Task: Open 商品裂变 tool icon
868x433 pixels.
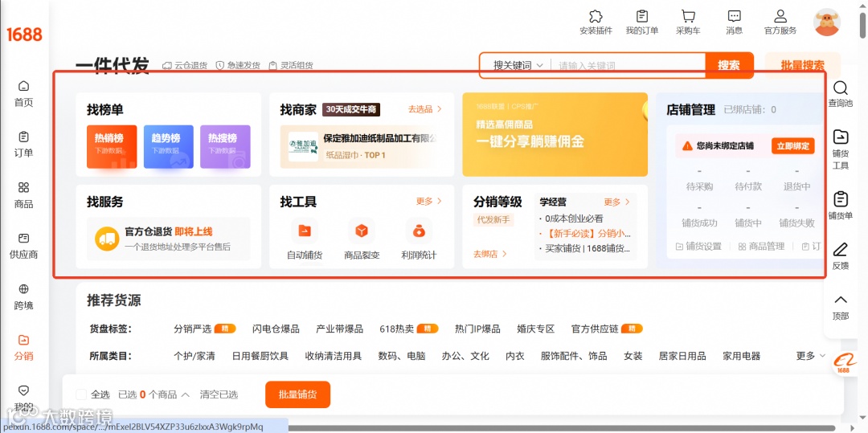Action: [x=362, y=231]
